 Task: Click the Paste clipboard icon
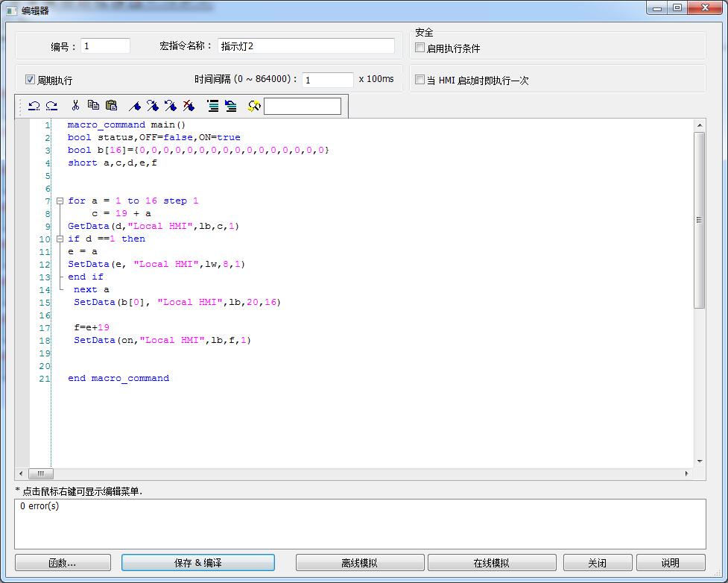111,106
